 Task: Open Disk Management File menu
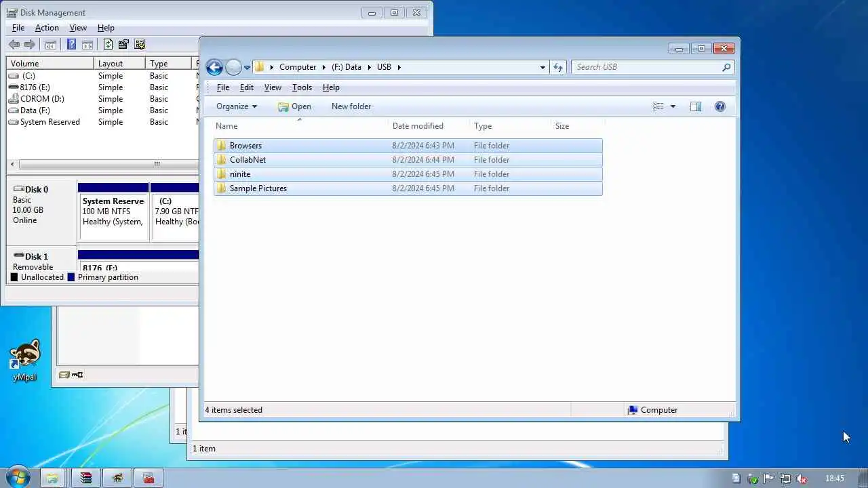click(18, 28)
